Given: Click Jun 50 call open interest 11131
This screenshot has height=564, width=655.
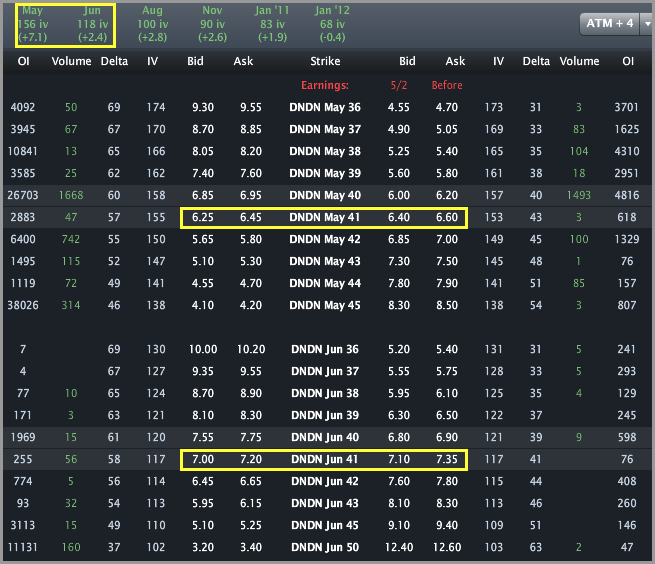Looking at the screenshot, I should 23,547.
